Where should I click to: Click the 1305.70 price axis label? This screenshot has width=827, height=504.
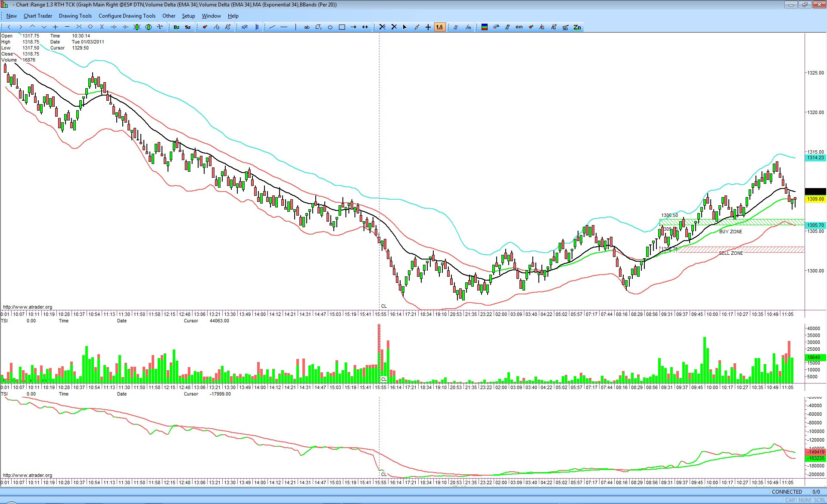[815, 225]
